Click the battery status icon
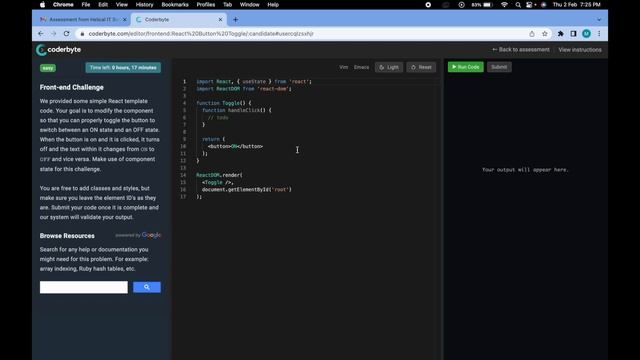Image resolution: width=640 pixels, height=360 pixels. click(488, 5)
